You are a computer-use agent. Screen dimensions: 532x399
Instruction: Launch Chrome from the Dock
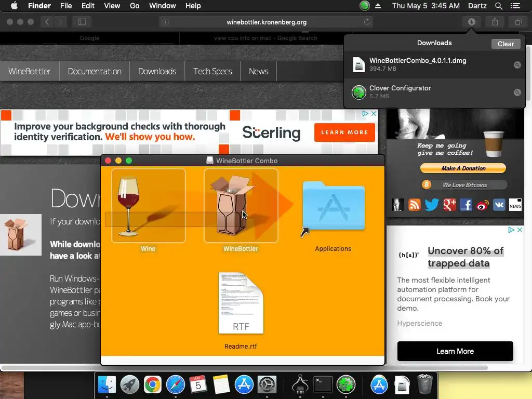point(152,385)
